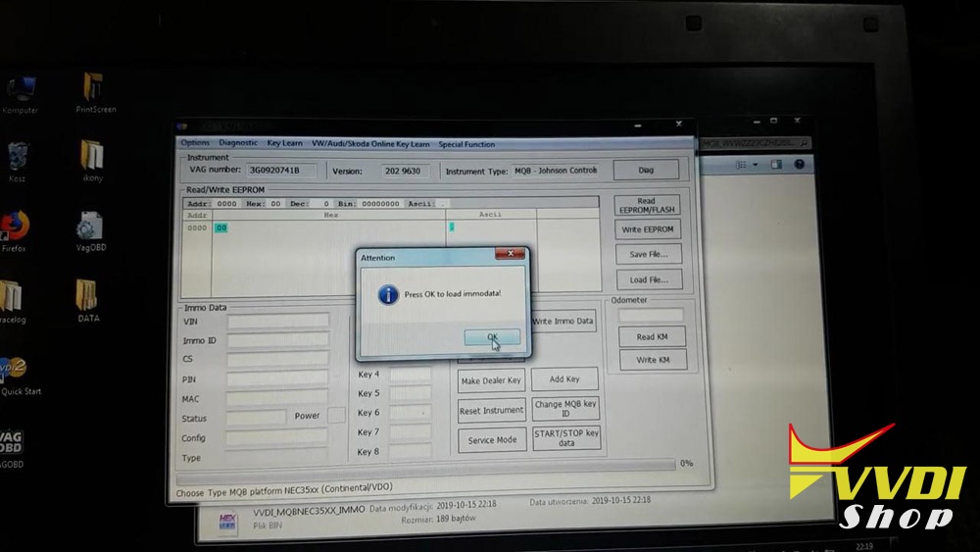Open the DATA folder icon

(88, 299)
